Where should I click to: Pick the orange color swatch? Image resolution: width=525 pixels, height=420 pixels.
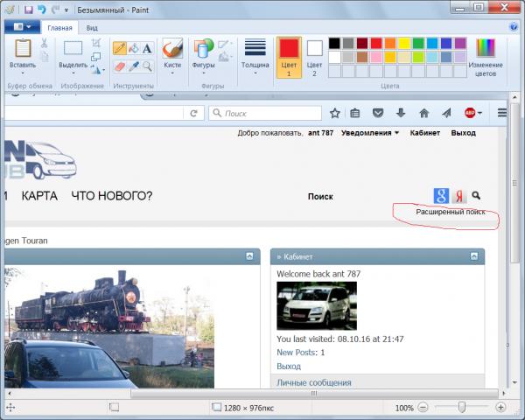390,43
